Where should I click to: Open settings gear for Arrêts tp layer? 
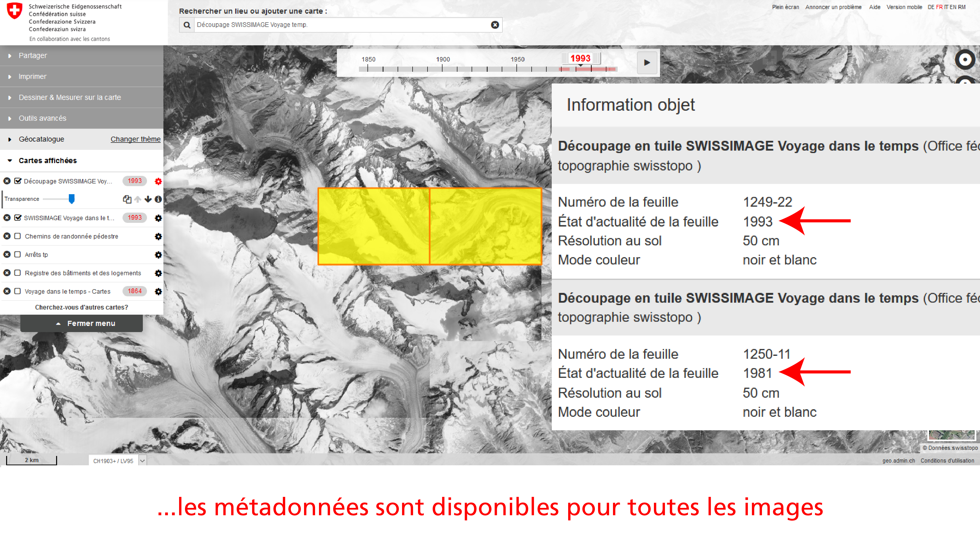tap(158, 255)
